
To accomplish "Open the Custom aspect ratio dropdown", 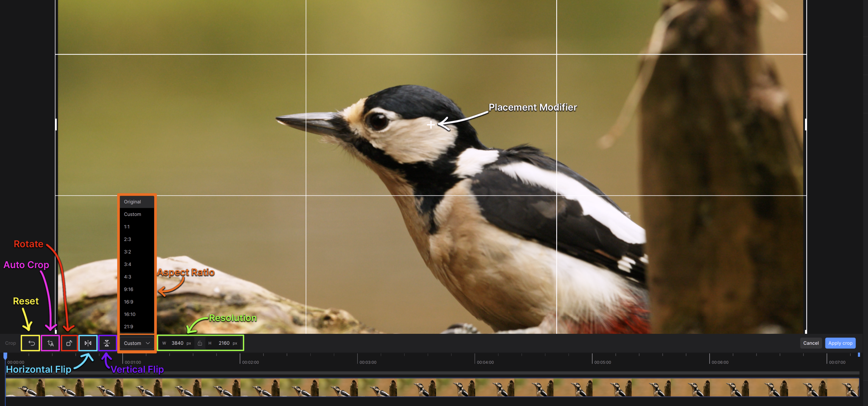I will tap(136, 343).
